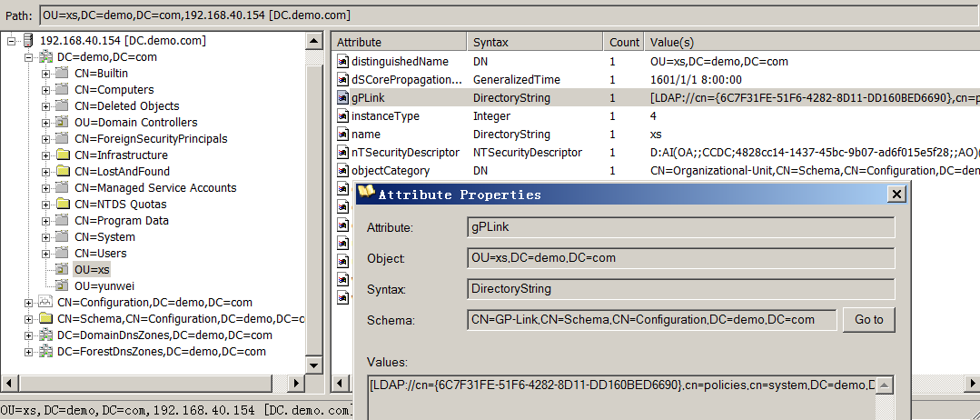980x420 pixels.
Task: Click the Go to button
Action: pos(869,319)
